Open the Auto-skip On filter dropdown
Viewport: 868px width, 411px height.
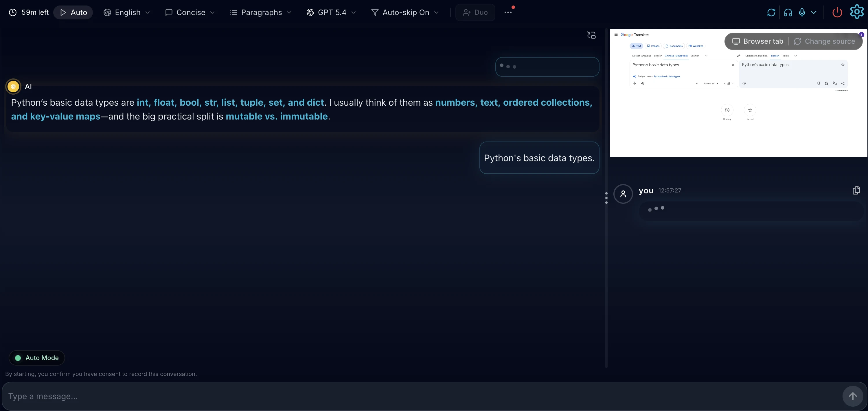pos(405,12)
